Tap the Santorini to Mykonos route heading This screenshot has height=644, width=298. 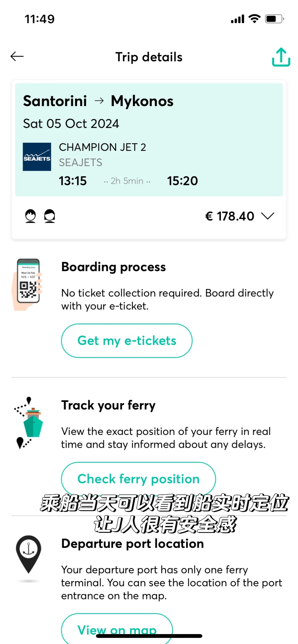tap(98, 101)
